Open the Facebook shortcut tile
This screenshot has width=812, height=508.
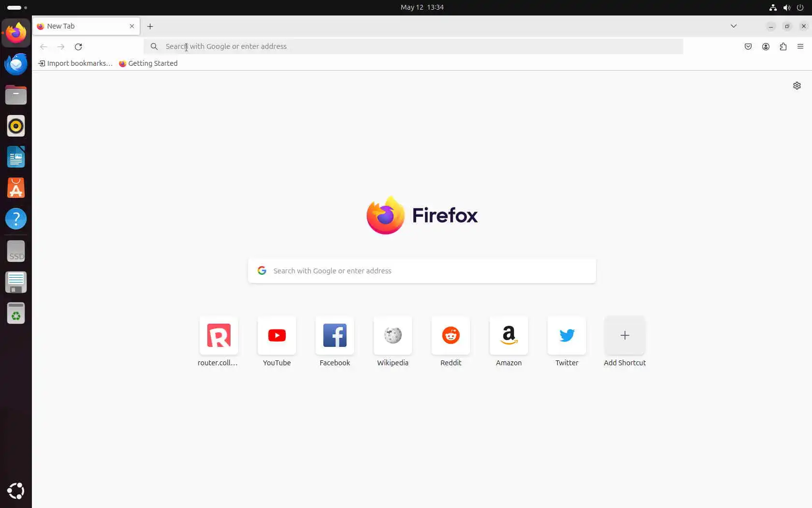[x=335, y=342]
